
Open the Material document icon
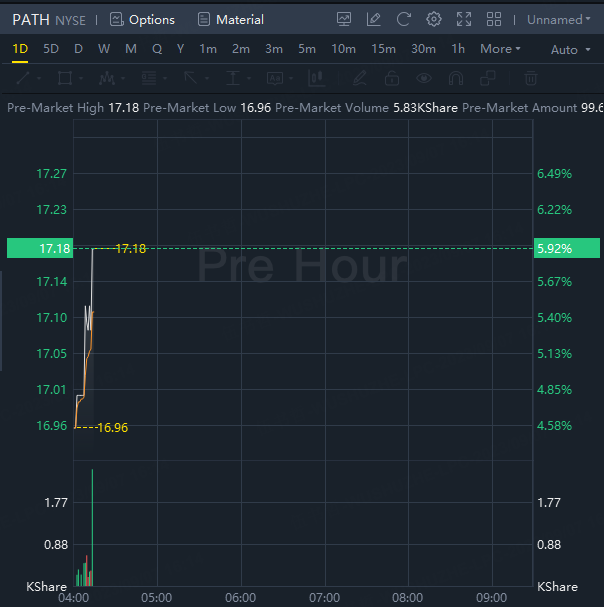(204, 19)
